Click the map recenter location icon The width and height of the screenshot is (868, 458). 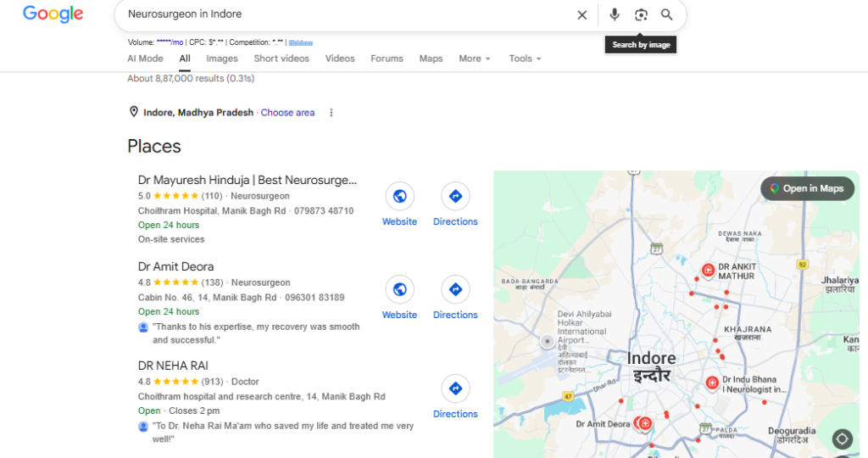842,439
